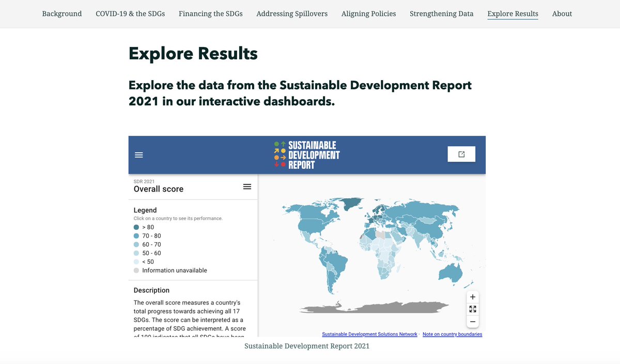Go to the Background nav item
Viewport: 620px width, 364px height.
tap(62, 14)
